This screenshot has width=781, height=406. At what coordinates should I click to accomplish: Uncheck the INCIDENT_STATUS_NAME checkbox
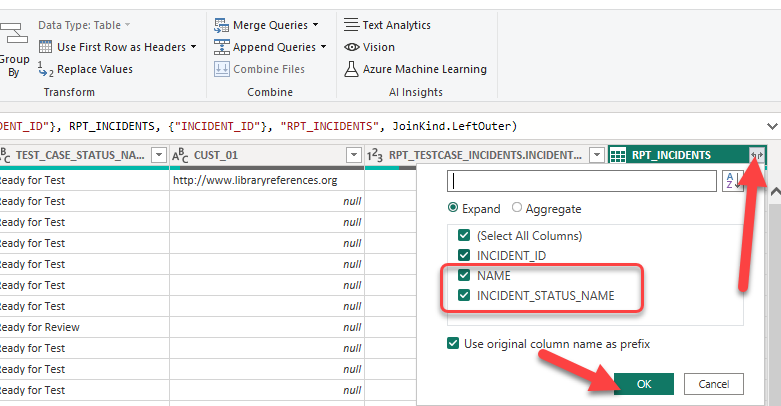pos(464,295)
